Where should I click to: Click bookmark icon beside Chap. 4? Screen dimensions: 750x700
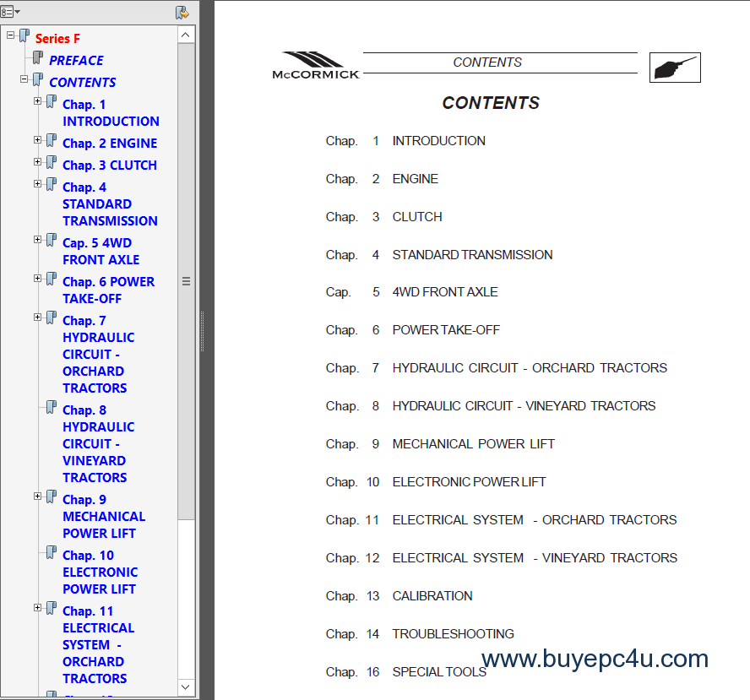[x=52, y=185]
